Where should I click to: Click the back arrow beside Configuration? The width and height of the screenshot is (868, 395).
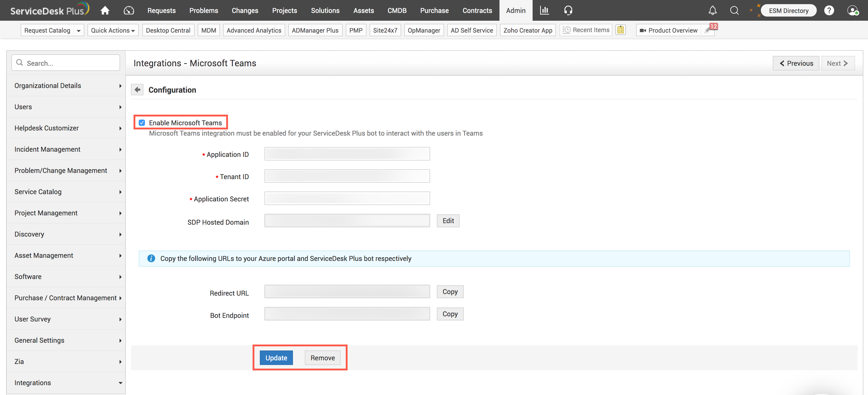click(x=137, y=90)
